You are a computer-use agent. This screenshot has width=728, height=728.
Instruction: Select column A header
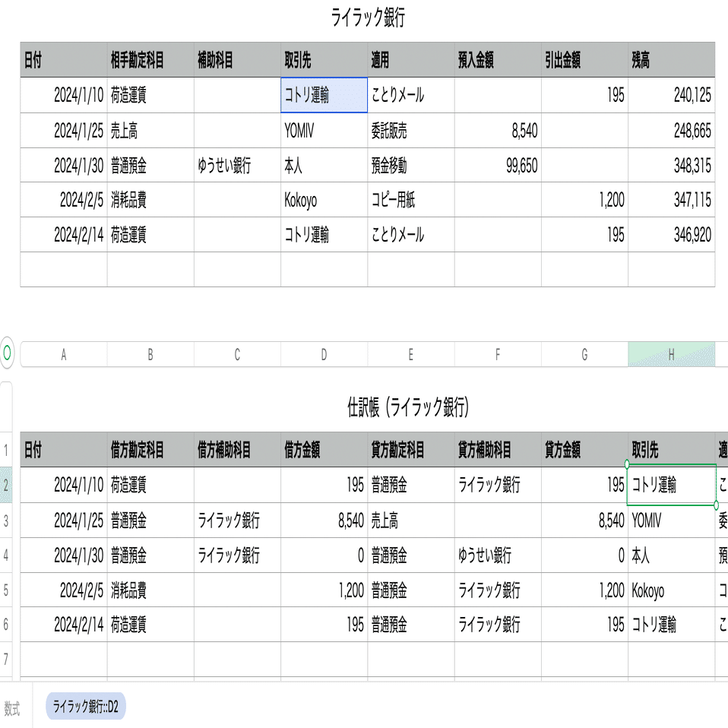pos(64,354)
